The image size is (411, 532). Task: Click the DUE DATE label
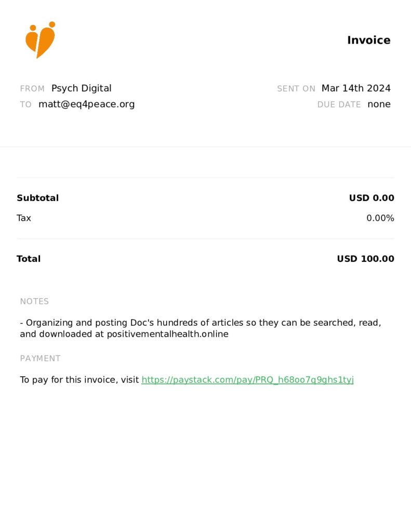click(339, 104)
